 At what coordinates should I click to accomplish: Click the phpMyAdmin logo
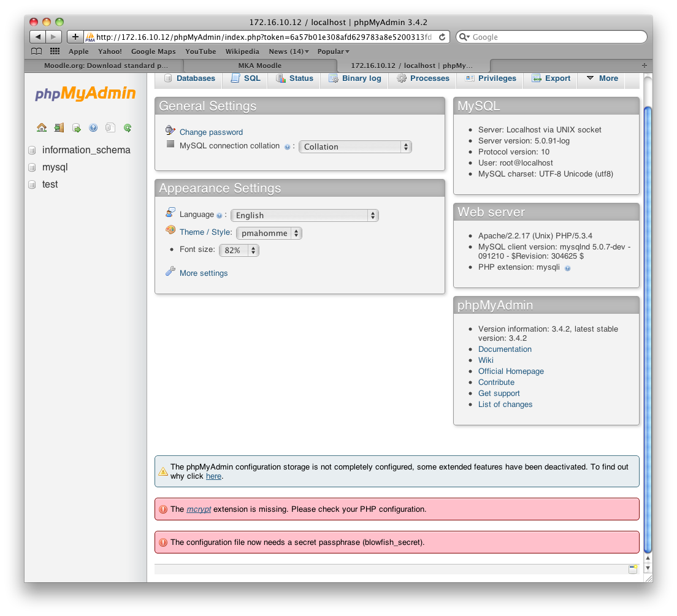tap(85, 93)
